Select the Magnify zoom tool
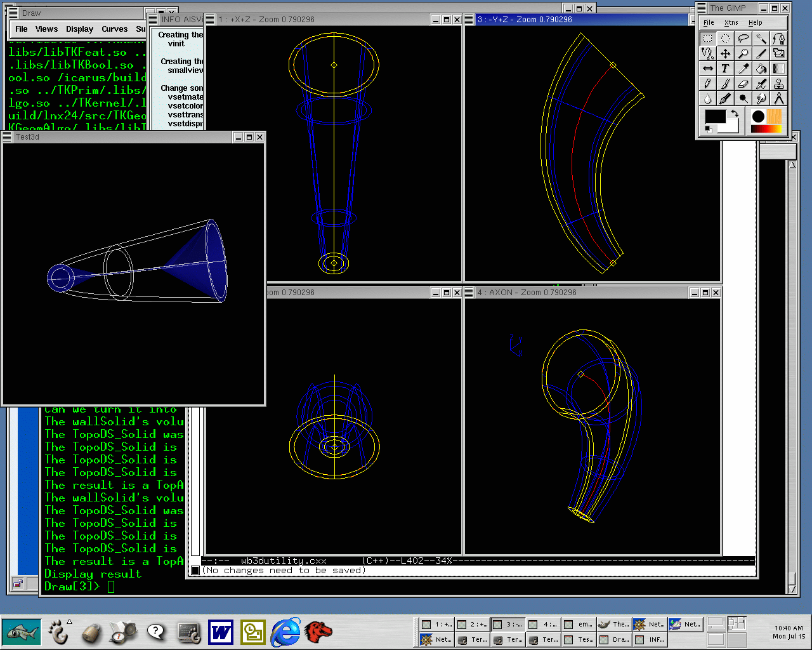812x650 pixels. [x=743, y=53]
